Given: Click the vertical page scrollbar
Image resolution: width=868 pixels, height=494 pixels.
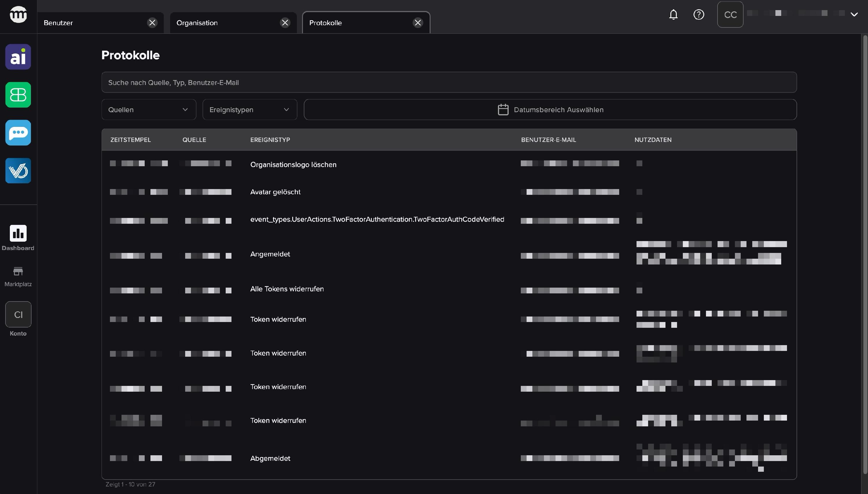Looking at the screenshot, I should pos(865,254).
